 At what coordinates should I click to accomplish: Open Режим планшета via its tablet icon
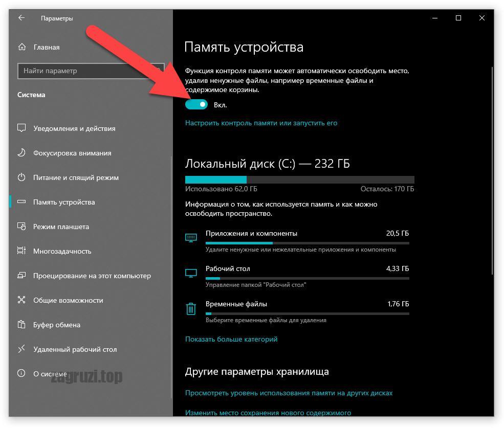coord(21,227)
